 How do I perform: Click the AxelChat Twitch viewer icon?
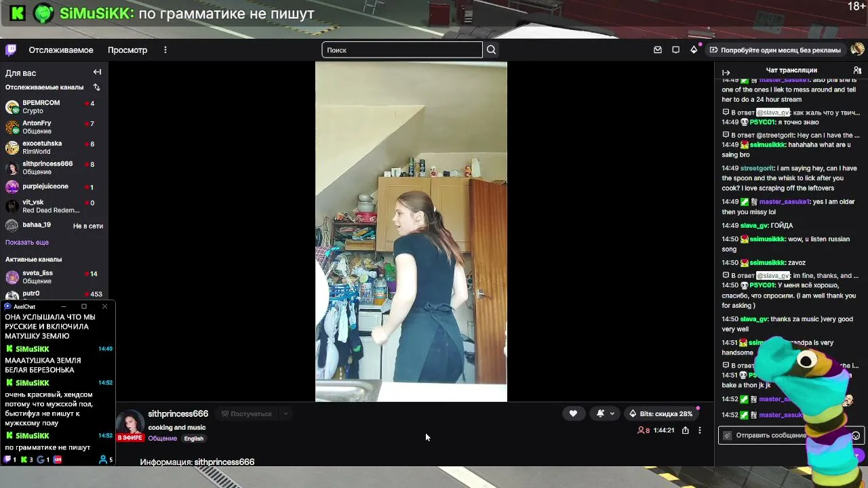tap(7, 460)
